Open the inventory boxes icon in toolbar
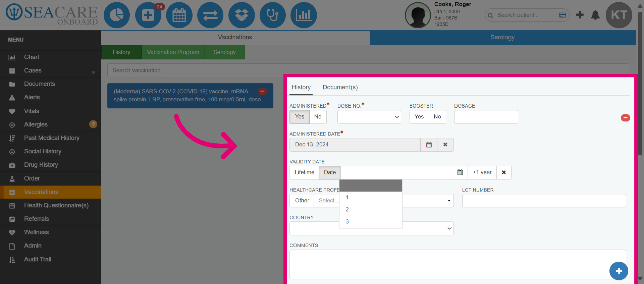Image resolution: width=644 pixels, height=284 pixels. click(x=241, y=15)
